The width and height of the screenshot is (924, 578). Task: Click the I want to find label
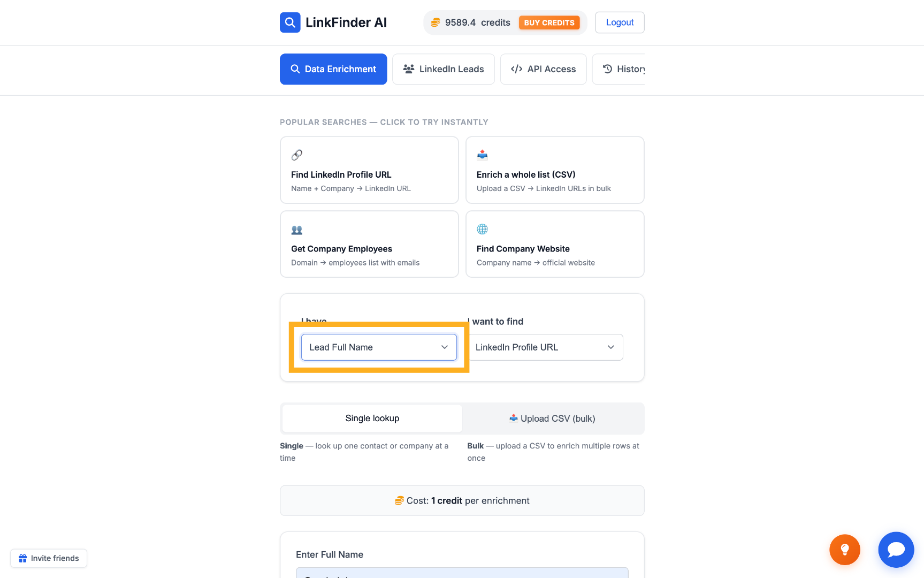pyautogui.click(x=495, y=322)
